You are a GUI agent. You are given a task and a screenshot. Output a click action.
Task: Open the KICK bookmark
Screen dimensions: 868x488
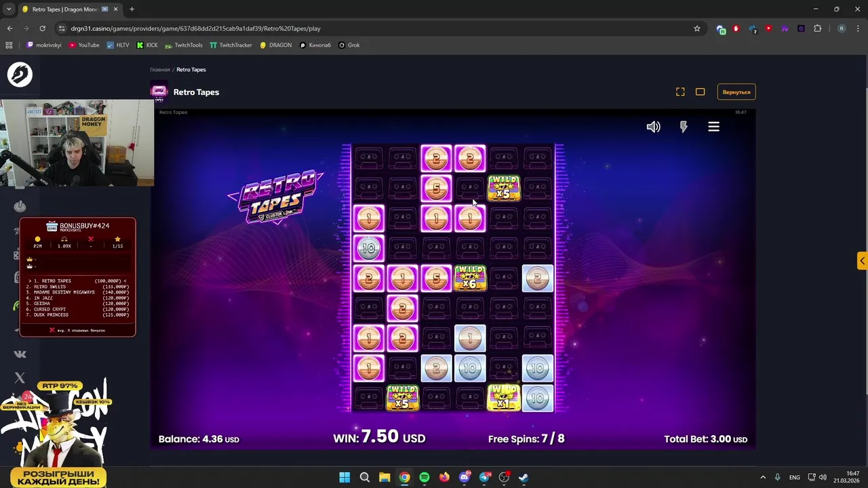coord(147,45)
